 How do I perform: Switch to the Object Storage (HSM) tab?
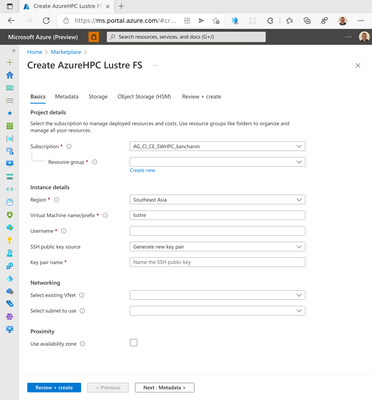[x=144, y=97]
